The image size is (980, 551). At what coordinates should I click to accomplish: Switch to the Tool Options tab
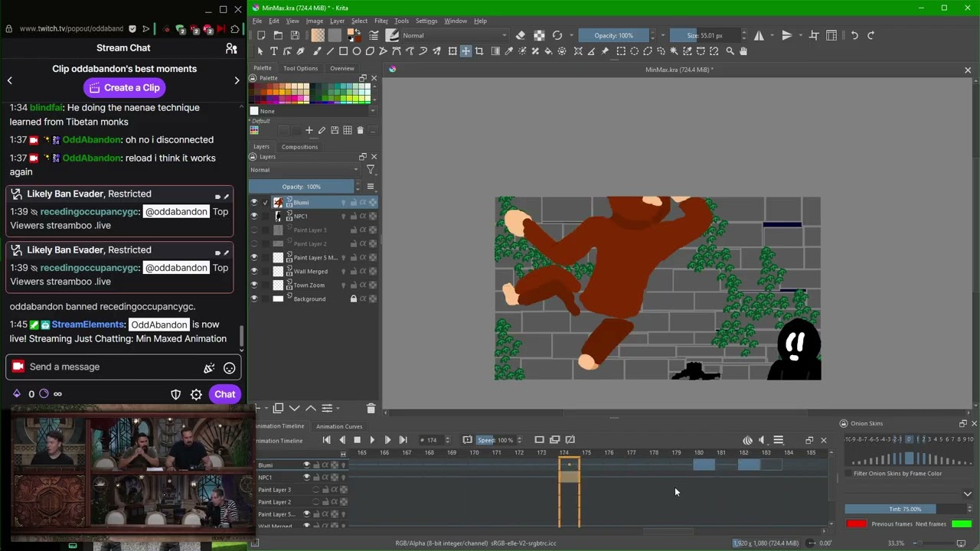point(300,68)
